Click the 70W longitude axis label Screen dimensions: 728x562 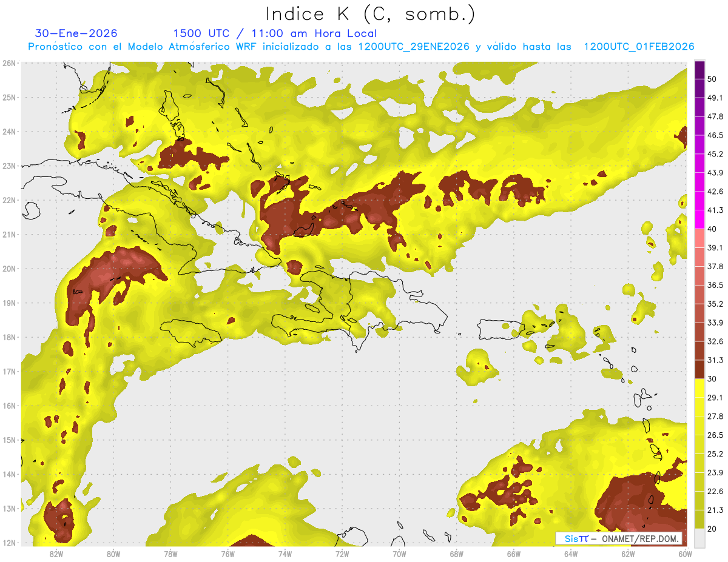click(x=399, y=554)
